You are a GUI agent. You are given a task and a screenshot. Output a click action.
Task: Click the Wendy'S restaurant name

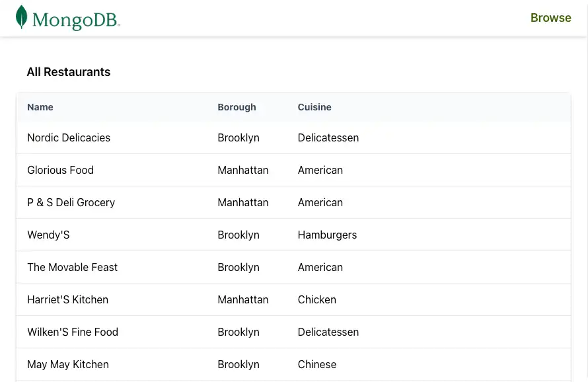(48, 235)
